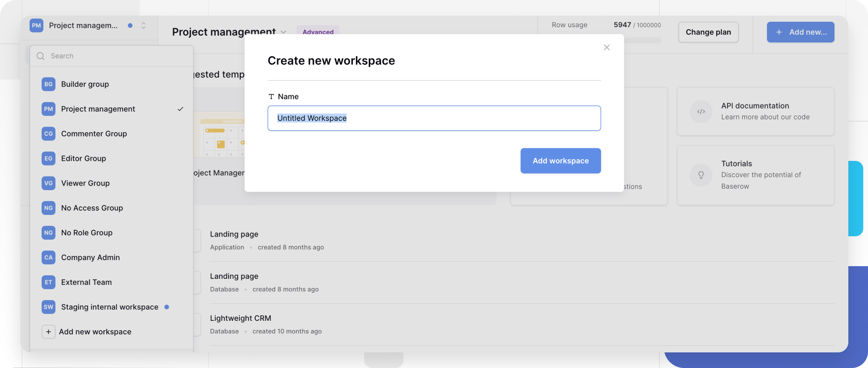868x368 pixels.
Task: Click the Tutorials lightbulb icon
Action: point(701,175)
